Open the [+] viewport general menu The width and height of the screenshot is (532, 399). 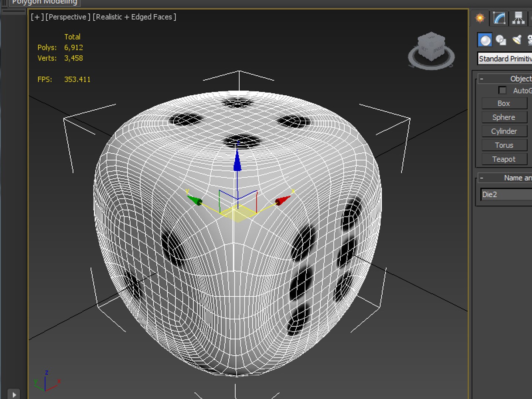pos(37,17)
